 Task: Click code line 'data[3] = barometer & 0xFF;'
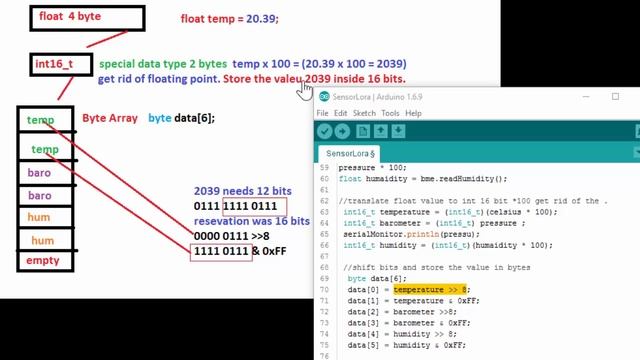tap(409, 323)
